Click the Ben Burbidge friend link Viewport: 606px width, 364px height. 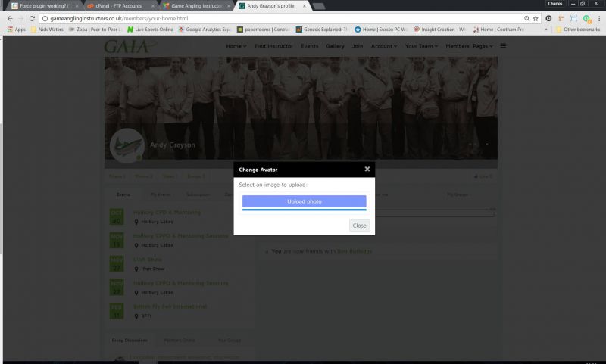[x=355, y=251]
